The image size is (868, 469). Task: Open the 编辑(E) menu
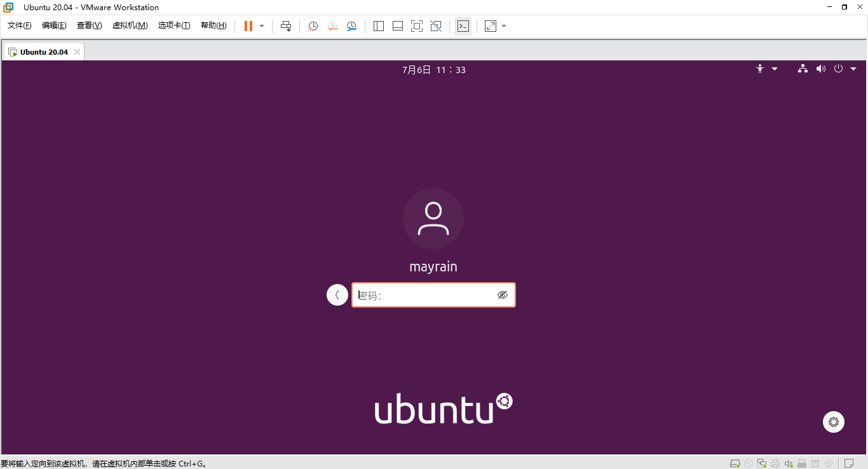(x=54, y=25)
